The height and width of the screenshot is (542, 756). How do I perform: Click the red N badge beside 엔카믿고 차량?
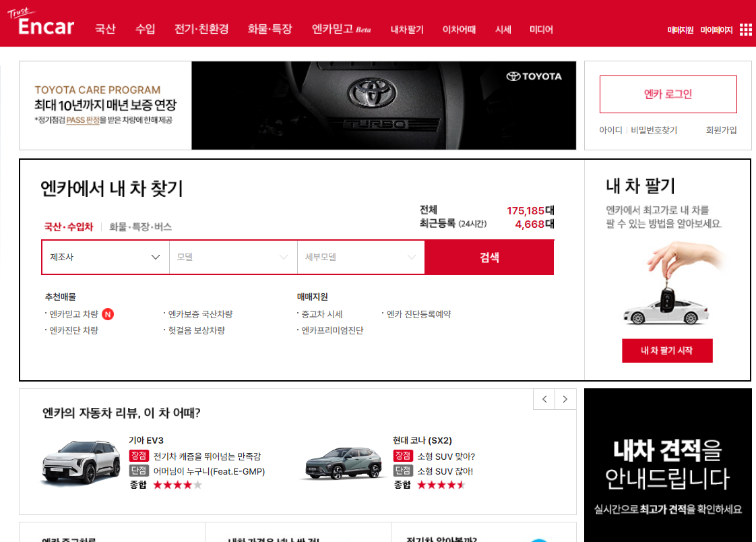pyautogui.click(x=108, y=314)
